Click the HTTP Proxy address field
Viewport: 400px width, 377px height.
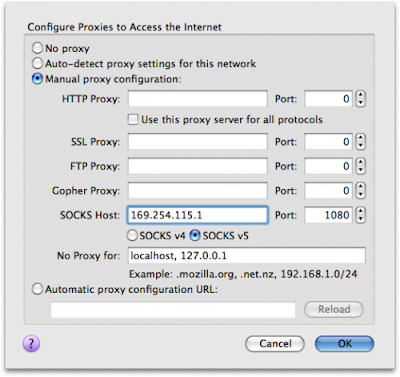click(x=198, y=99)
